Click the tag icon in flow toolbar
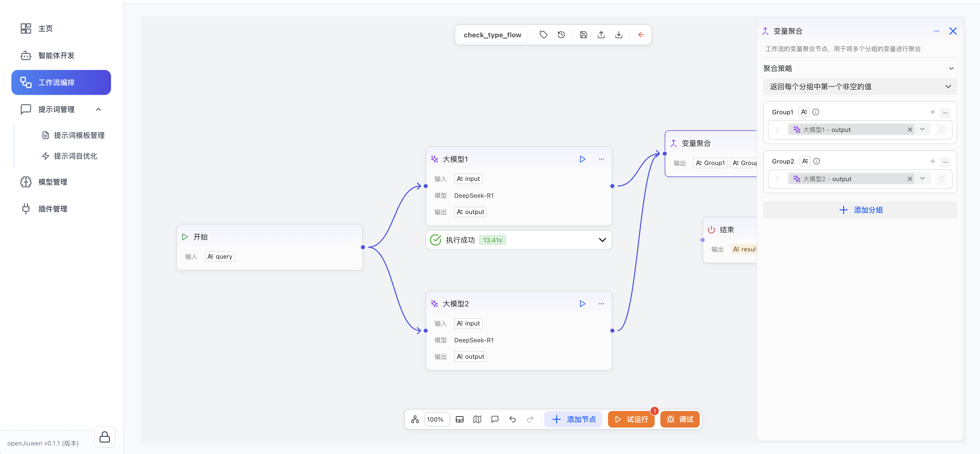 543,35
